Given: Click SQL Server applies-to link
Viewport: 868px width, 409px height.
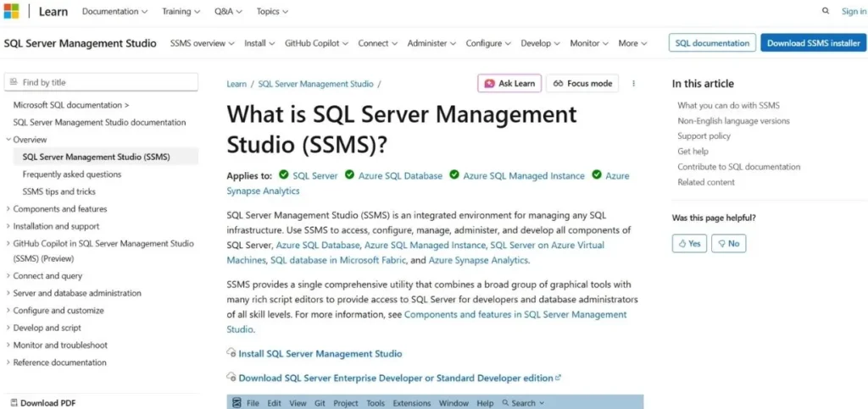Looking at the screenshot, I should (315, 176).
